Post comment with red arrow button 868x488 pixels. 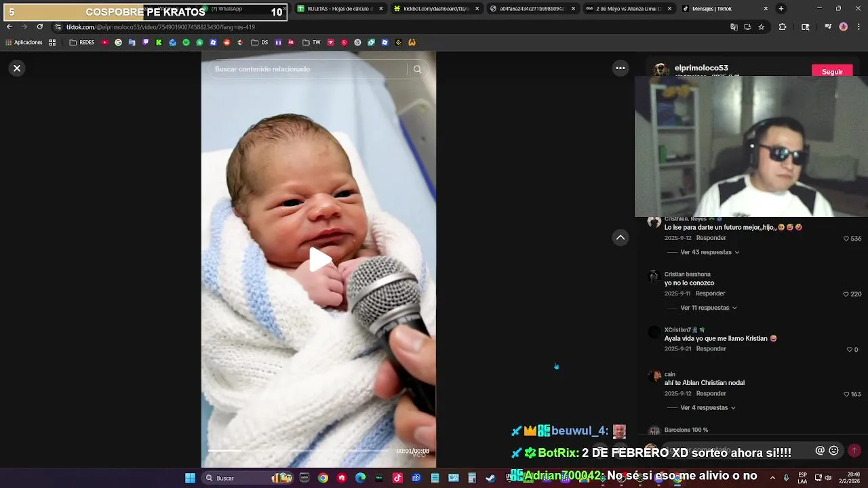[x=854, y=451]
